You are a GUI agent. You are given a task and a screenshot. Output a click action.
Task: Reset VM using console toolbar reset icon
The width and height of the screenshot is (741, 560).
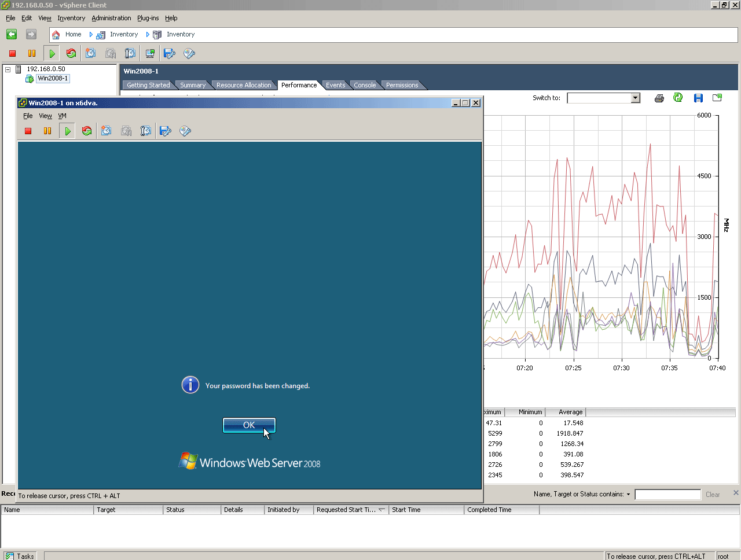pyautogui.click(x=87, y=131)
